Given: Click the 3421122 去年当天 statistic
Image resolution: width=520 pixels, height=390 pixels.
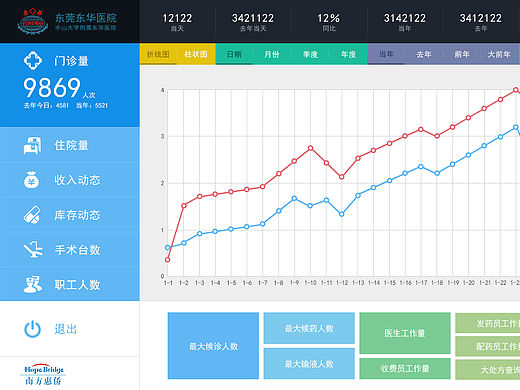Looking at the screenshot, I should pos(253,22).
